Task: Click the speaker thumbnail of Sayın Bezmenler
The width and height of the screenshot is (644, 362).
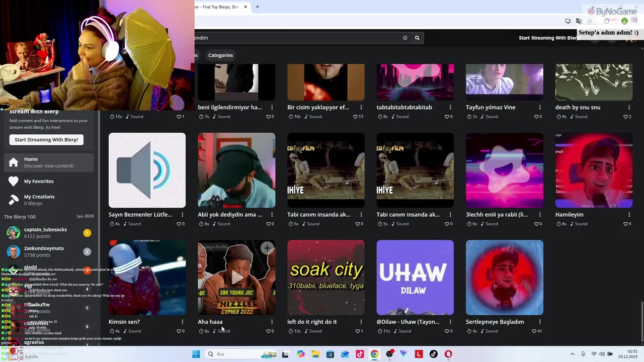Action: point(147,170)
